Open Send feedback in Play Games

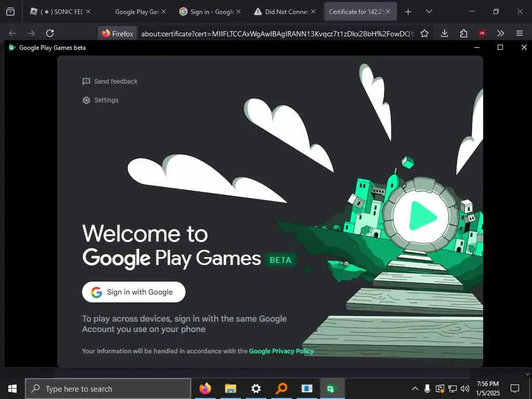pyautogui.click(x=110, y=82)
